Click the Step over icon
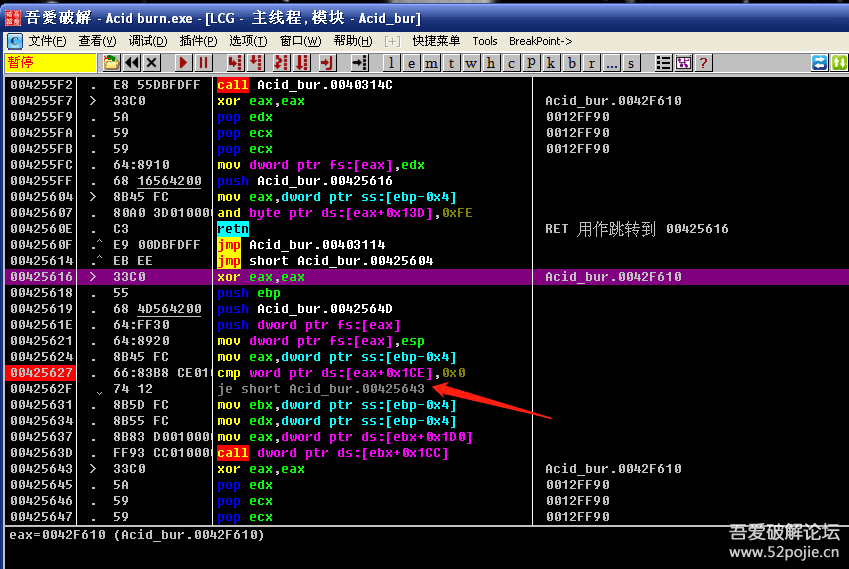The image size is (849, 569). click(253, 63)
